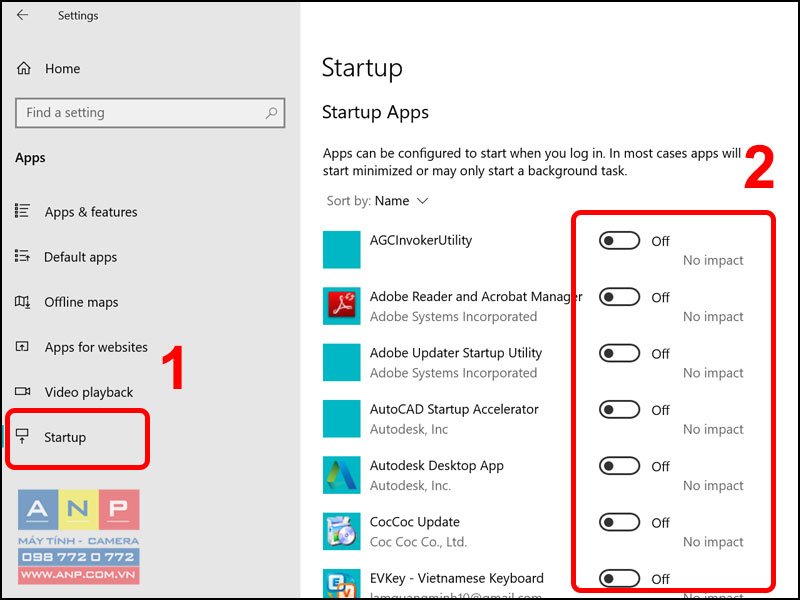The width and height of the screenshot is (800, 600).
Task: Enable EVKey Vietnamese Keyboard startup toggle
Action: (619, 579)
